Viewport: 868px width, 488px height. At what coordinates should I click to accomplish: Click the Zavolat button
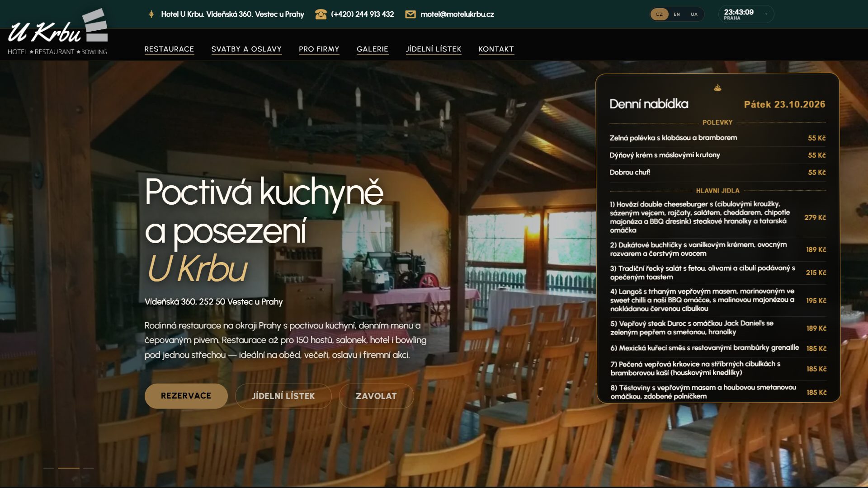pyautogui.click(x=376, y=396)
